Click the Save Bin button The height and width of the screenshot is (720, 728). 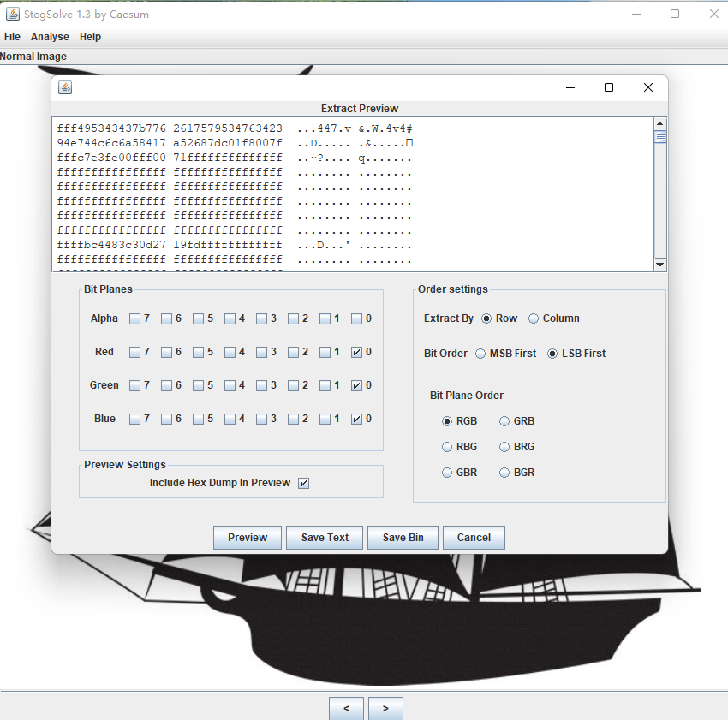[403, 538]
